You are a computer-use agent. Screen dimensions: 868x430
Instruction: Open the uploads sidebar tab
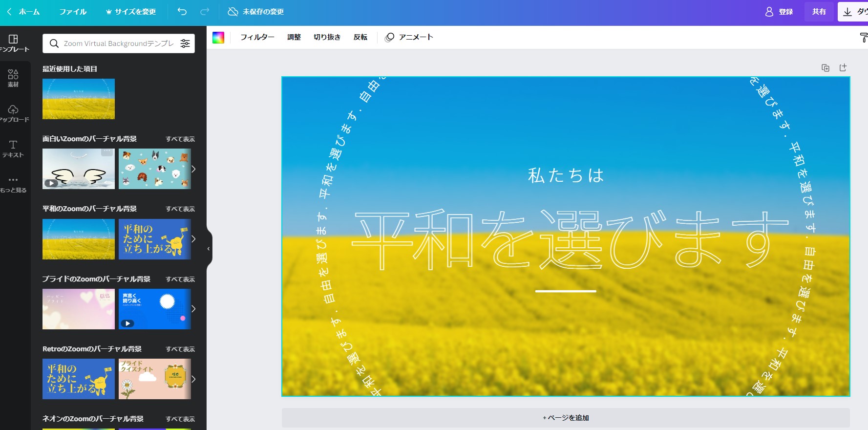pyautogui.click(x=14, y=113)
